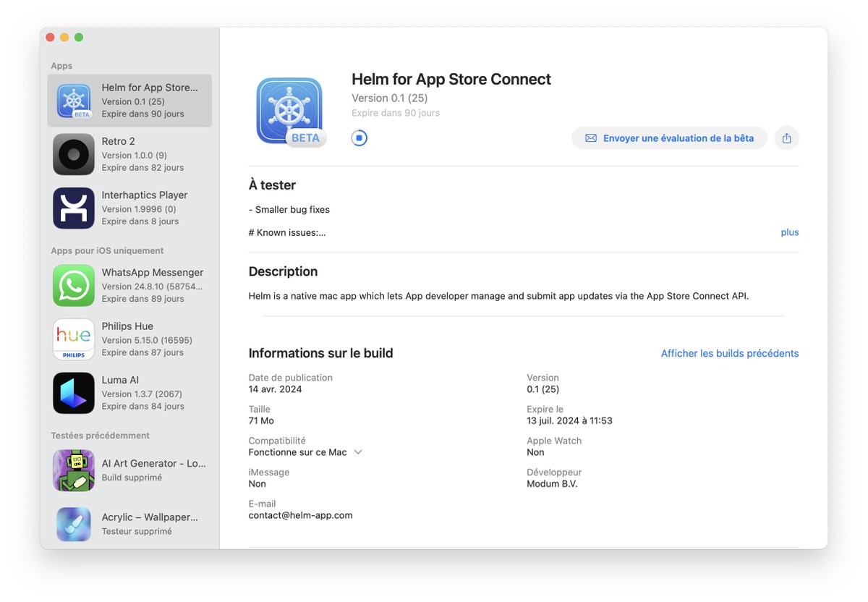
Task: Click 'Version 24.8.10' under WhatsApp Messenger
Action: pos(153,287)
